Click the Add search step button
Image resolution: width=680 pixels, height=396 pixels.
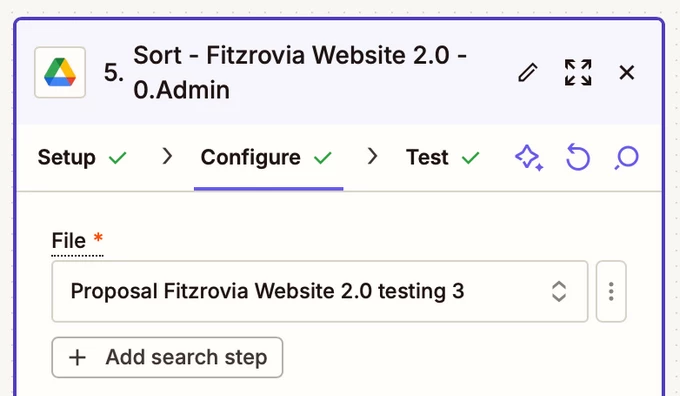point(167,357)
